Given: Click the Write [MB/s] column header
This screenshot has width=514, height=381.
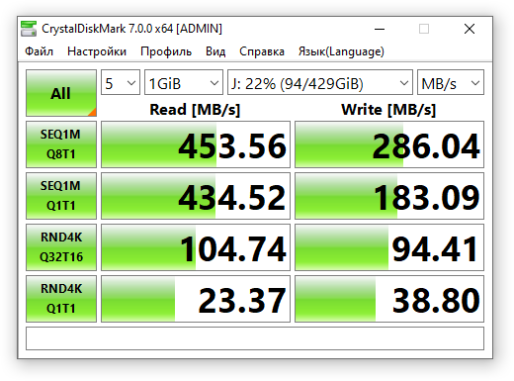Looking at the screenshot, I should point(389,110).
